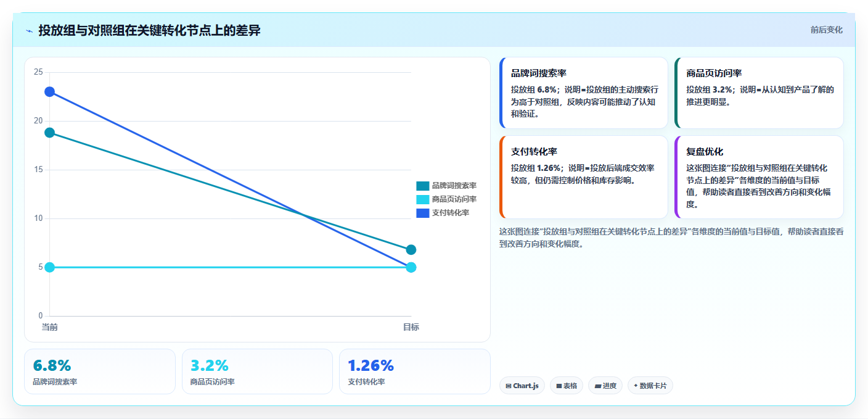This screenshot has height=419, width=868.
Task: Toggle 商品页访问率 legend color box
Action: click(422, 199)
